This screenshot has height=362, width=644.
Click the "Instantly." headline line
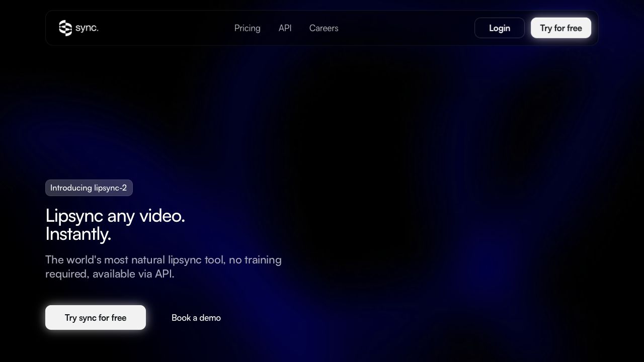click(x=78, y=234)
